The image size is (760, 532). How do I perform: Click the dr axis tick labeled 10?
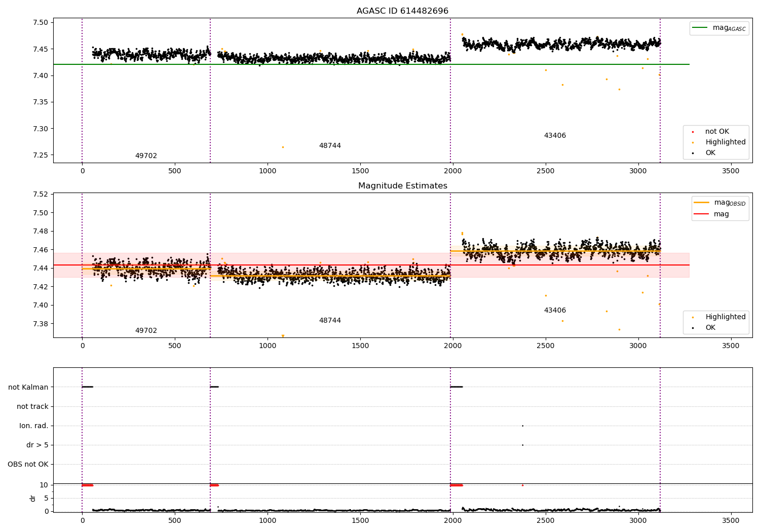[x=44, y=485]
